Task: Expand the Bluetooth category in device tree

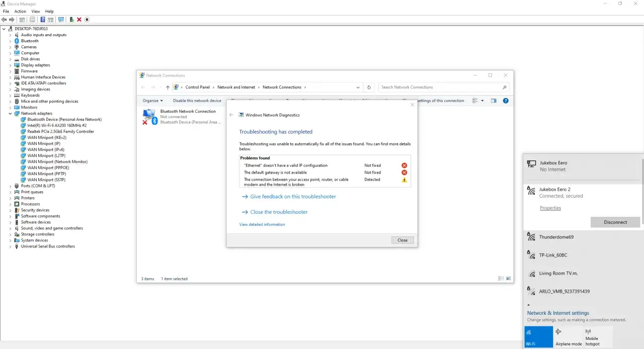Action: [x=10, y=41]
